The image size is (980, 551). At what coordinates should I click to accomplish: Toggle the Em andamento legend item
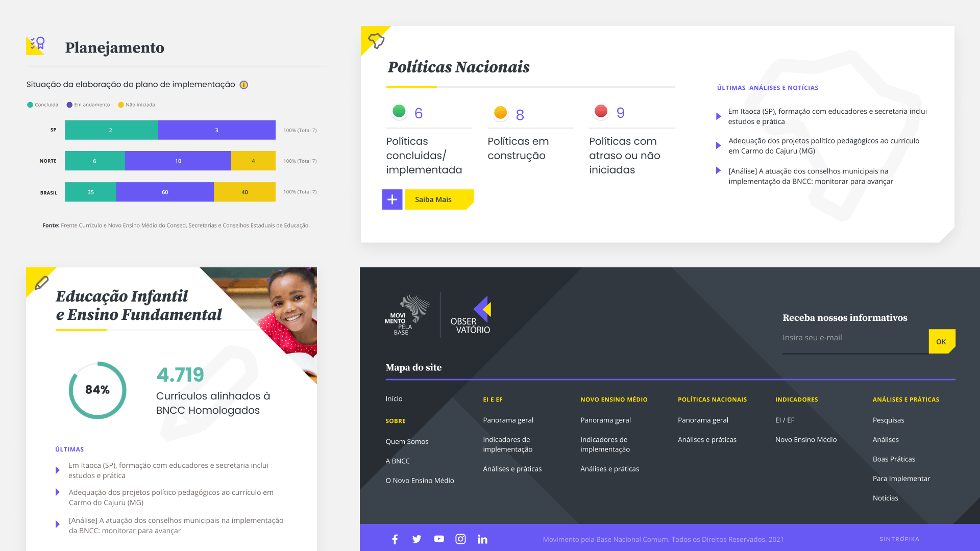(x=88, y=105)
